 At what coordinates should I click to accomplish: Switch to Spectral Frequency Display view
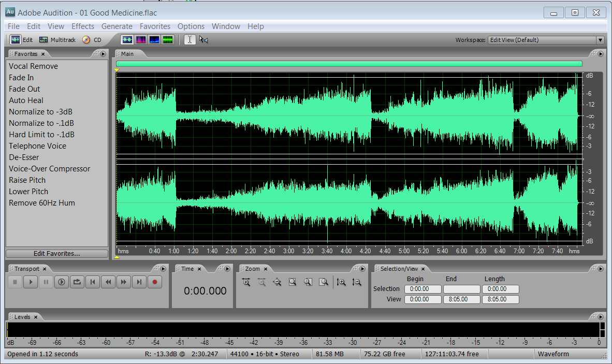(x=141, y=40)
